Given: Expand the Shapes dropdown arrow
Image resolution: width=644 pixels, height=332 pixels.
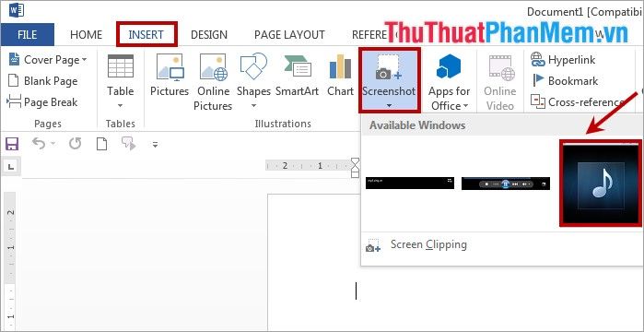Looking at the screenshot, I should (253, 106).
